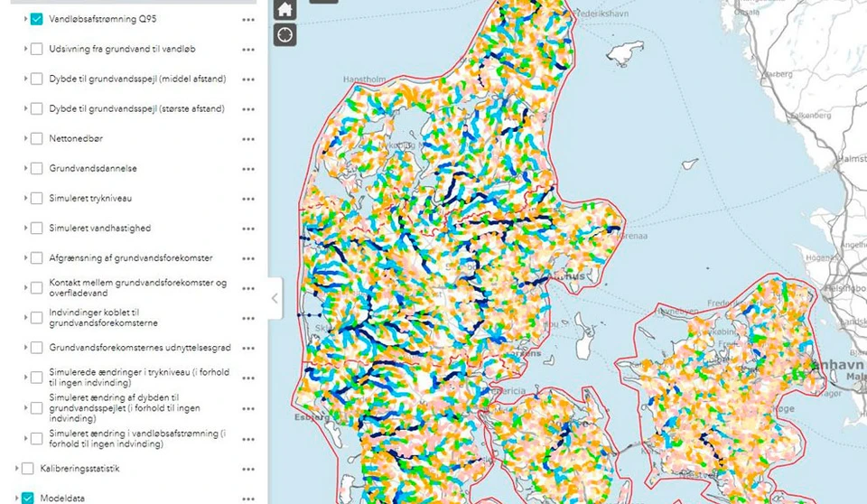
Task: Tick the Simuleret vandhastighed checkbox
Action: (x=36, y=228)
